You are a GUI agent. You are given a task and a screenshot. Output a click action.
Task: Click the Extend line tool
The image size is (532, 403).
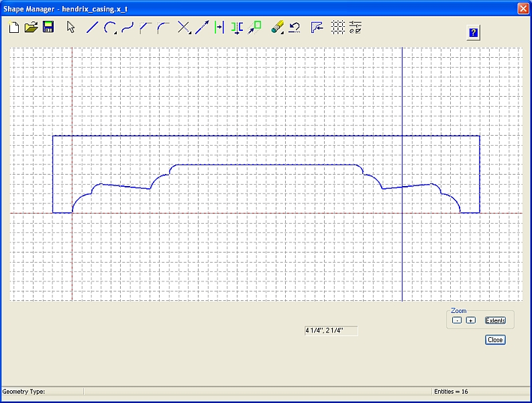201,28
